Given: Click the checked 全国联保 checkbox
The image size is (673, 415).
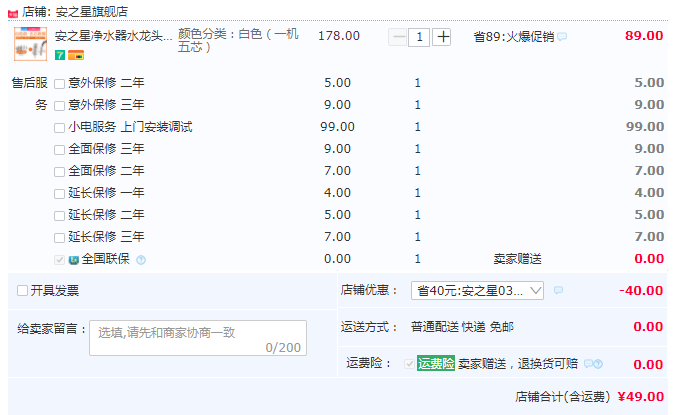Looking at the screenshot, I should pyautogui.click(x=59, y=260).
